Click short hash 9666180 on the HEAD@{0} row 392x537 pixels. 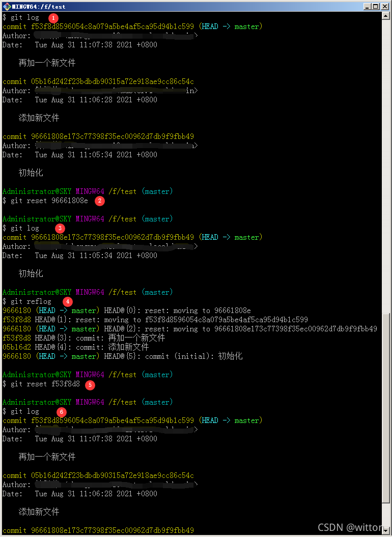click(16, 310)
